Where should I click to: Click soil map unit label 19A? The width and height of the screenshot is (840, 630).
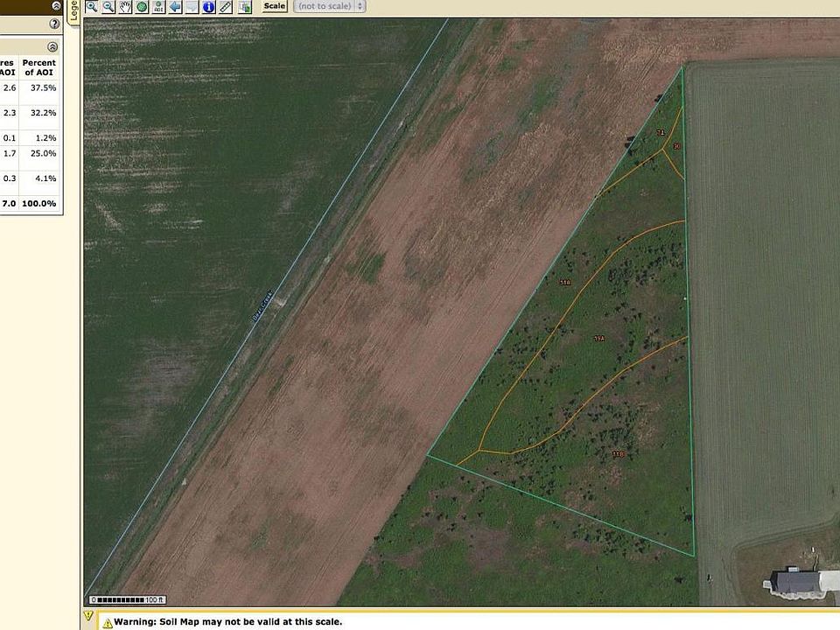598,339
